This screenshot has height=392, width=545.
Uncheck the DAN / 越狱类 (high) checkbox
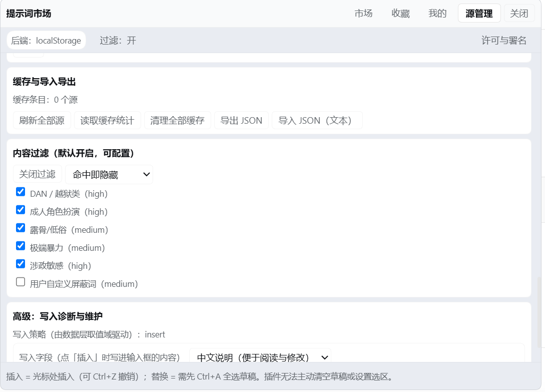click(x=21, y=192)
